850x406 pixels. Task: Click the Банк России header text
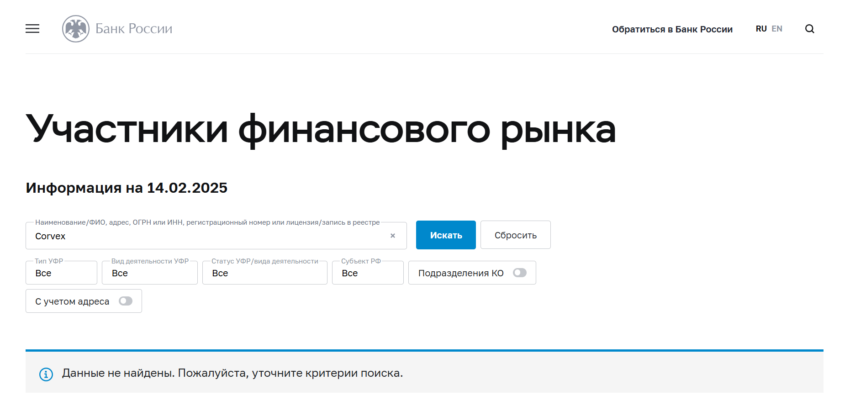click(x=134, y=29)
